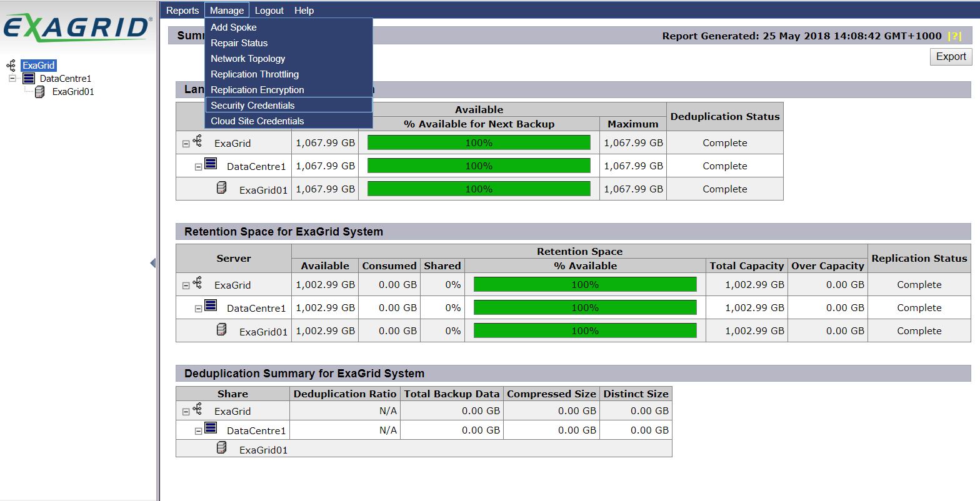Click ExaGrid01 name in Deduplication Summary table
The image size is (980, 501).
tap(263, 450)
